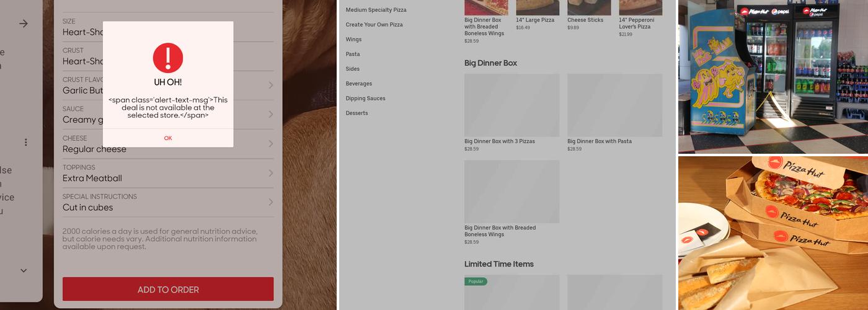This screenshot has height=310, width=868.
Task: Click the downward chevron on left panel
Action: 24,270
